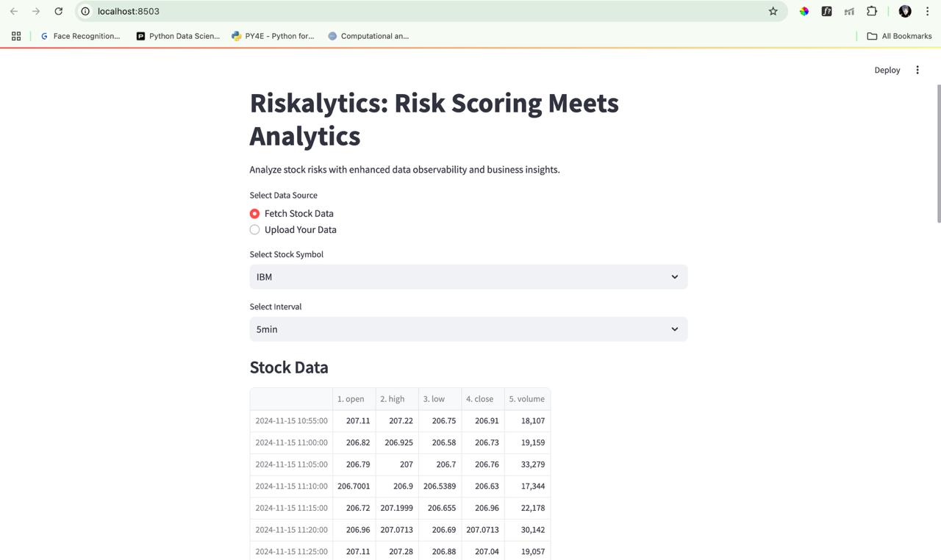Open the Streamlit three-dot app menu
941x560 pixels.
[917, 70]
